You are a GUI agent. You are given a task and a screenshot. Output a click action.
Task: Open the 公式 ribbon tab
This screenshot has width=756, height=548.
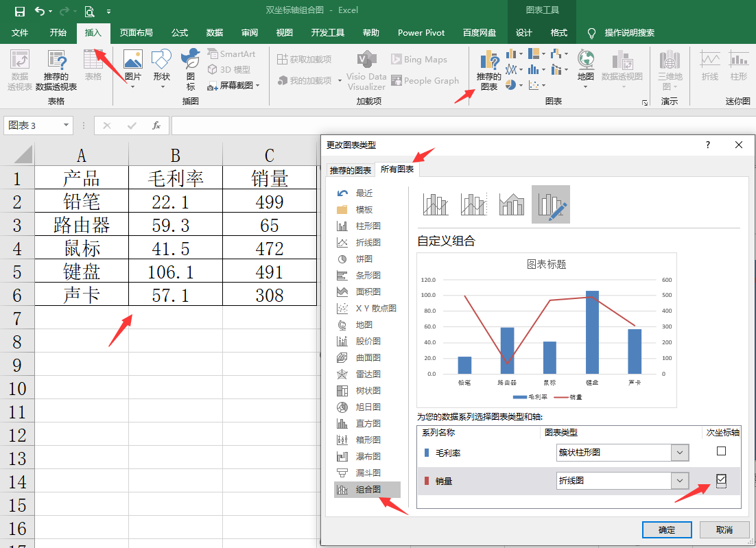tap(179, 33)
